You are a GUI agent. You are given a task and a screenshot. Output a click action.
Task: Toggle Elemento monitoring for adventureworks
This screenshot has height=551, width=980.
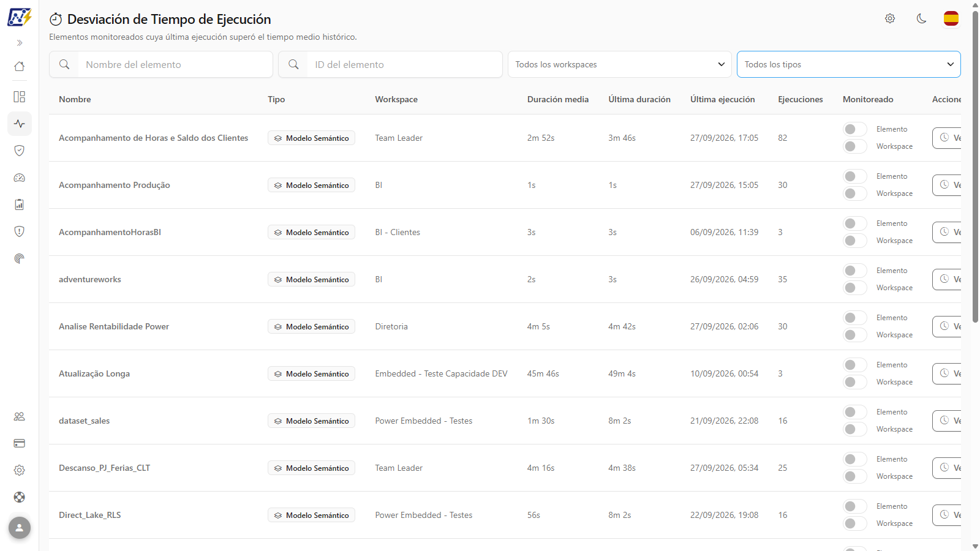(x=855, y=271)
